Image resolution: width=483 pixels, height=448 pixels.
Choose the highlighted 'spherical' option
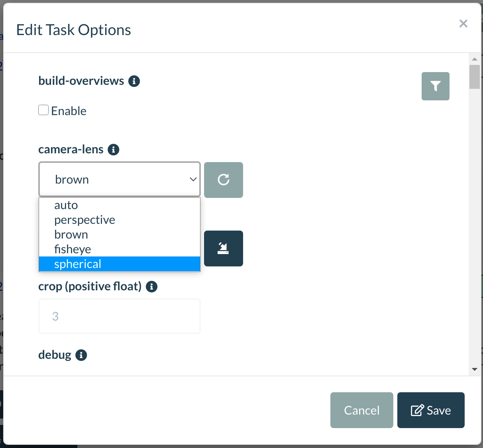point(78,264)
